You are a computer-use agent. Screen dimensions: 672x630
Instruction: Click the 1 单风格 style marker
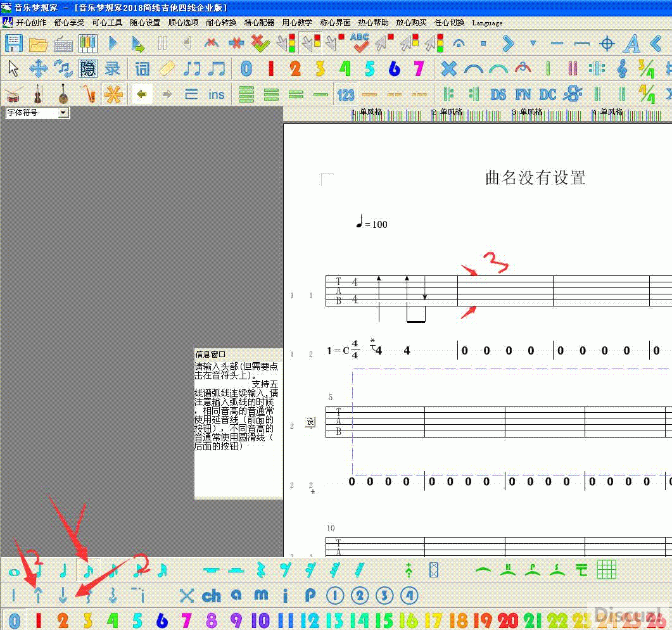tap(367, 112)
